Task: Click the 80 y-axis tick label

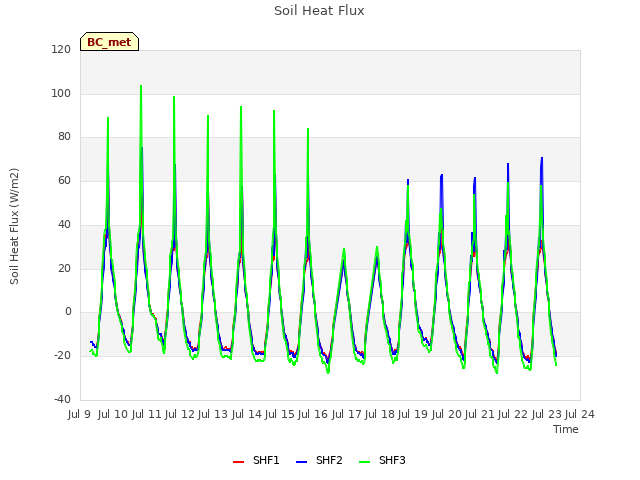Action: [64, 137]
